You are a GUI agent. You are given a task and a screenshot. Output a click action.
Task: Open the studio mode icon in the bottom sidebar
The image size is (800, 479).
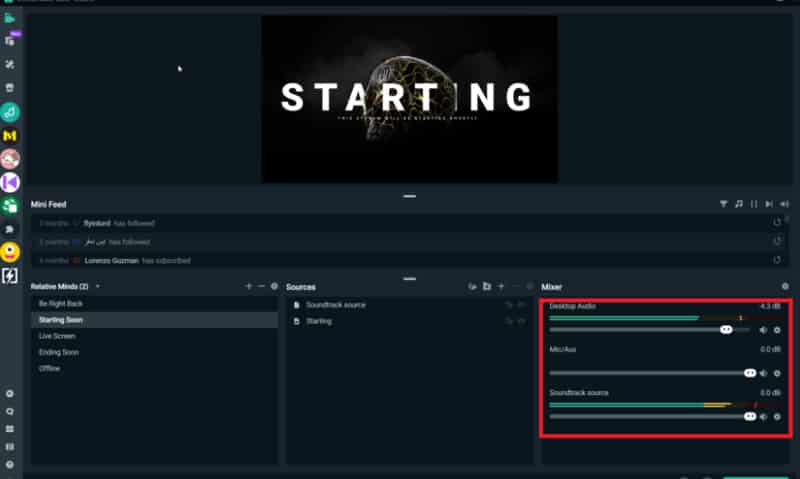point(10,447)
